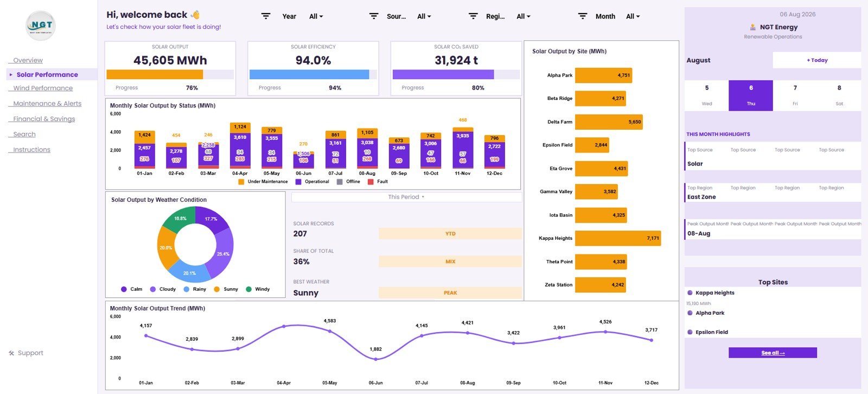This screenshot has width=868, height=394.
Task: Click the YTD label button
Action: 450,234
